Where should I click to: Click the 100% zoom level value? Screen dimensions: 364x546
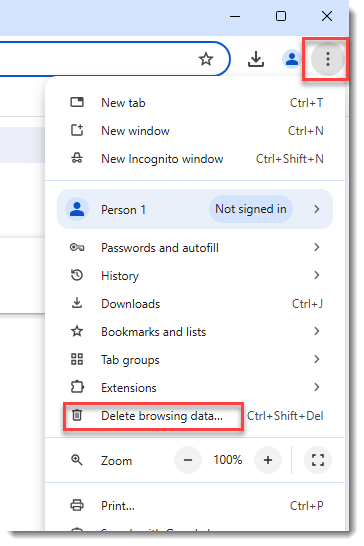click(x=228, y=460)
